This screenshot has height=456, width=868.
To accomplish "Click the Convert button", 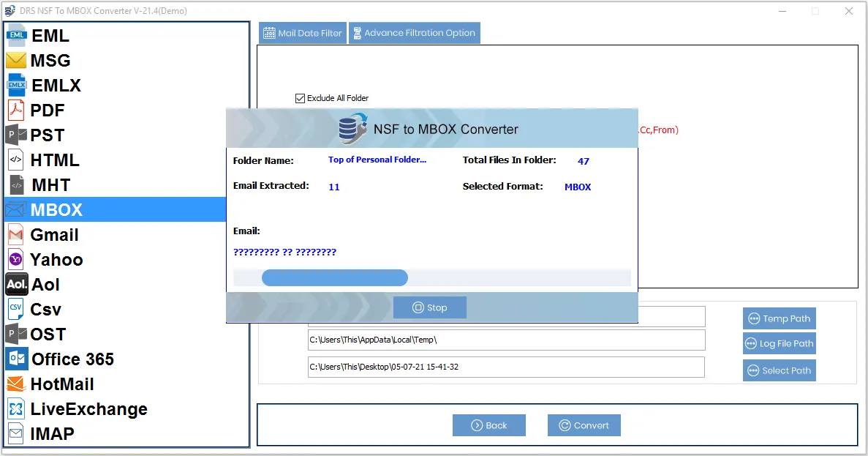I will click(584, 425).
